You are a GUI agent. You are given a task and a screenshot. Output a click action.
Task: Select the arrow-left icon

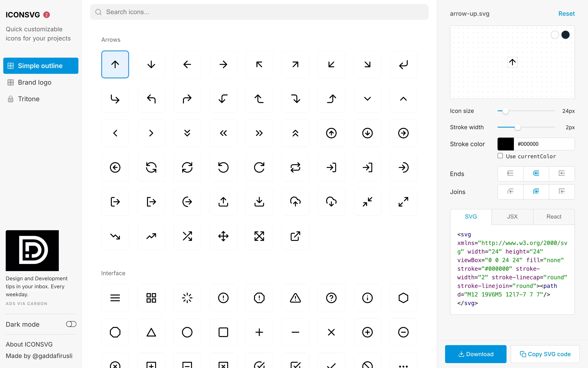click(187, 64)
